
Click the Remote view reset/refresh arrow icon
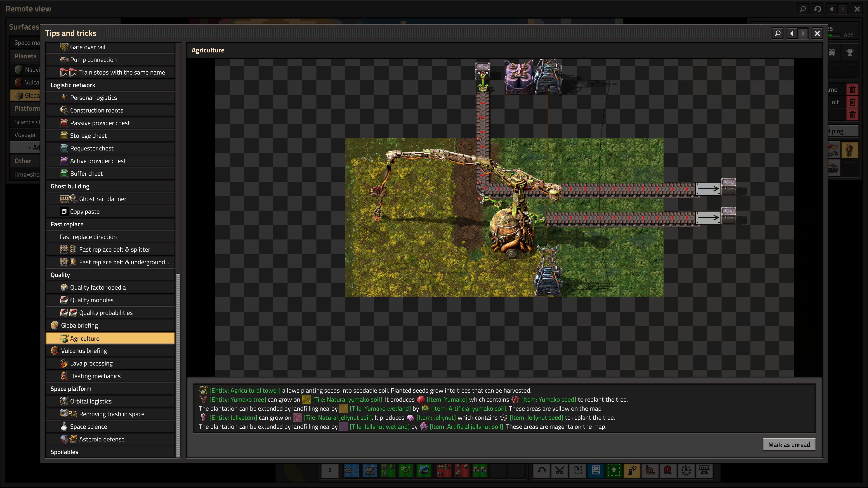pyautogui.click(x=817, y=9)
